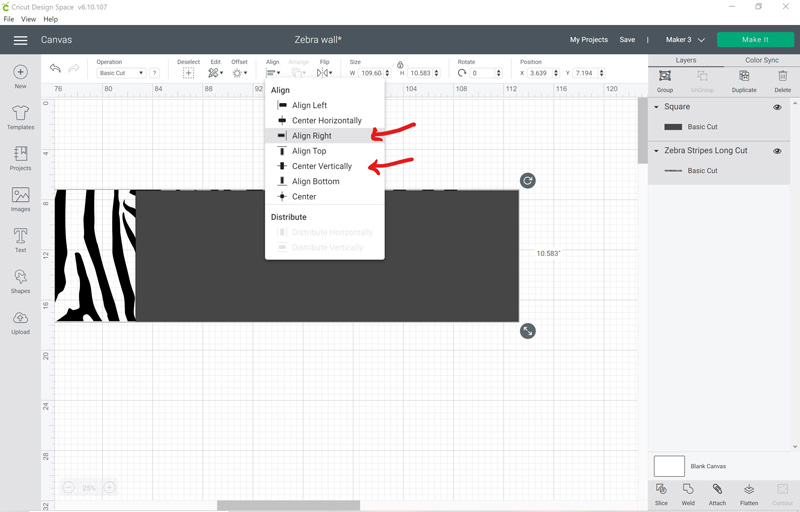Screen dimensions: 800x512
Task: Select Center in Align menu
Action: tap(324, 197)
